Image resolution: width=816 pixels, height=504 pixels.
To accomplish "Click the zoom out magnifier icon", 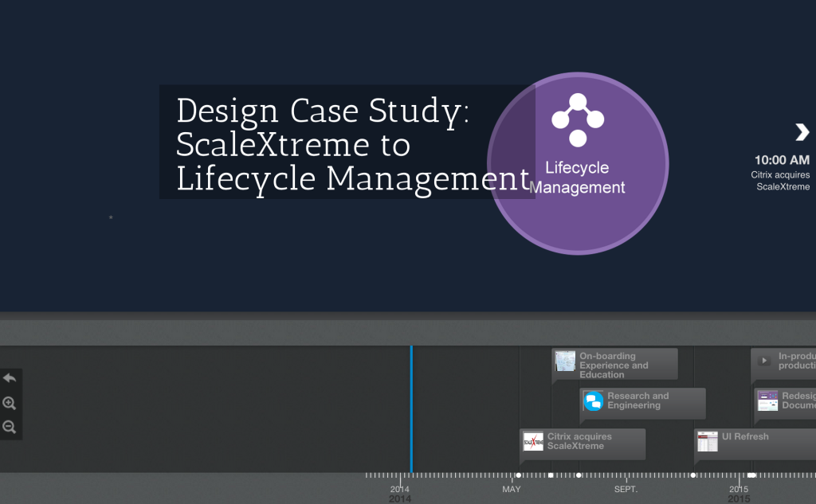I will coord(10,428).
